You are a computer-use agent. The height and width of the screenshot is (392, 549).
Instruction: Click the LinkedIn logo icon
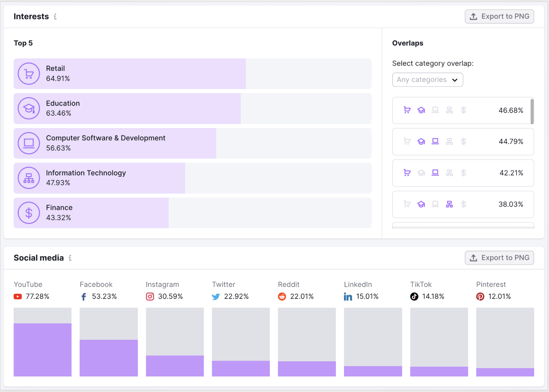click(348, 297)
